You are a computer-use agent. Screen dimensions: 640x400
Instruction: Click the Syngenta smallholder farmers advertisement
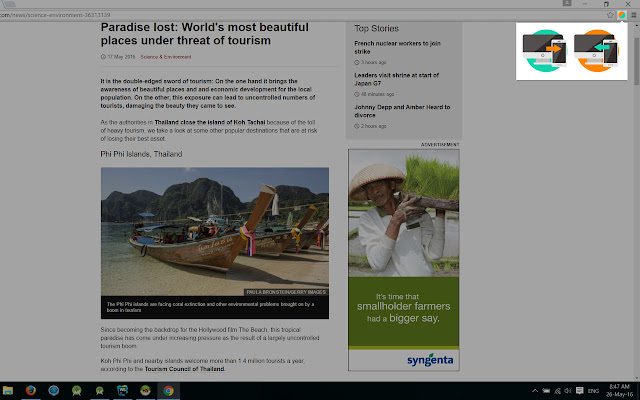pyautogui.click(x=403, y=259)
